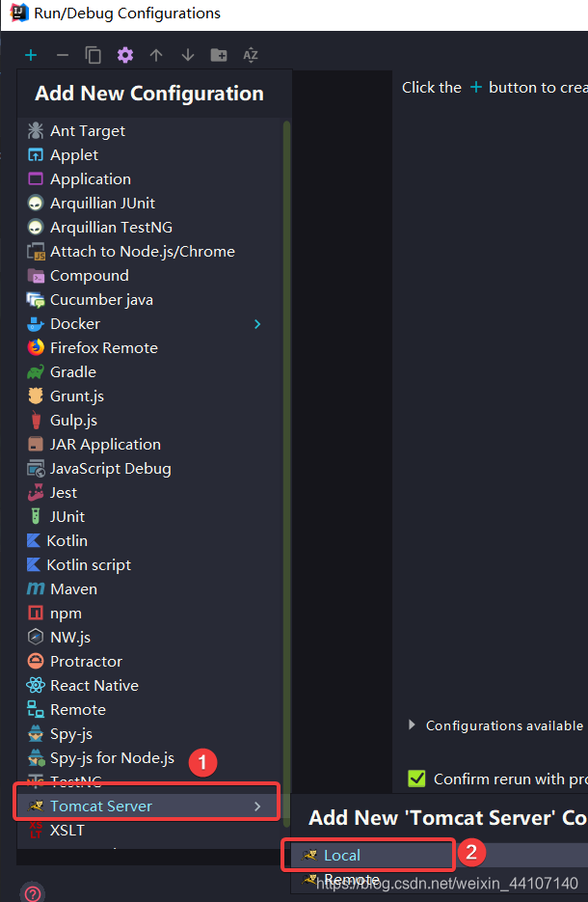Expand the Docker submenu arrow
This screenshot has width=588, height=902.
coord(257,324)
